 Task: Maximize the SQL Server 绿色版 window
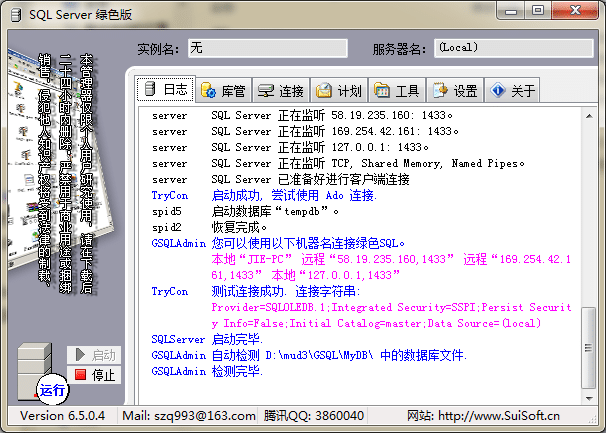(x=538, y=10)
